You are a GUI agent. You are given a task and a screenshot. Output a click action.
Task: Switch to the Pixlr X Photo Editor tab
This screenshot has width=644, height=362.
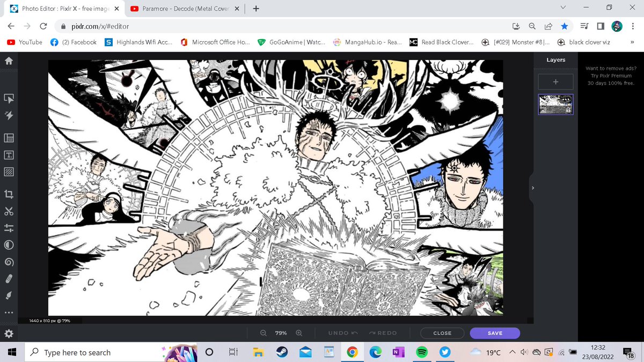point(64,9)
